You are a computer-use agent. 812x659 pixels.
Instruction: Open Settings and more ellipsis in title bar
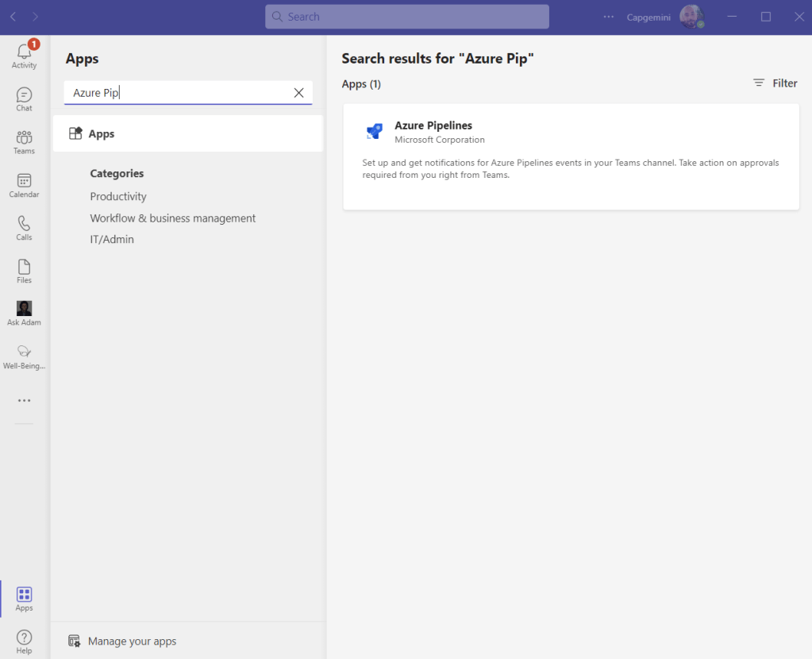609,17
